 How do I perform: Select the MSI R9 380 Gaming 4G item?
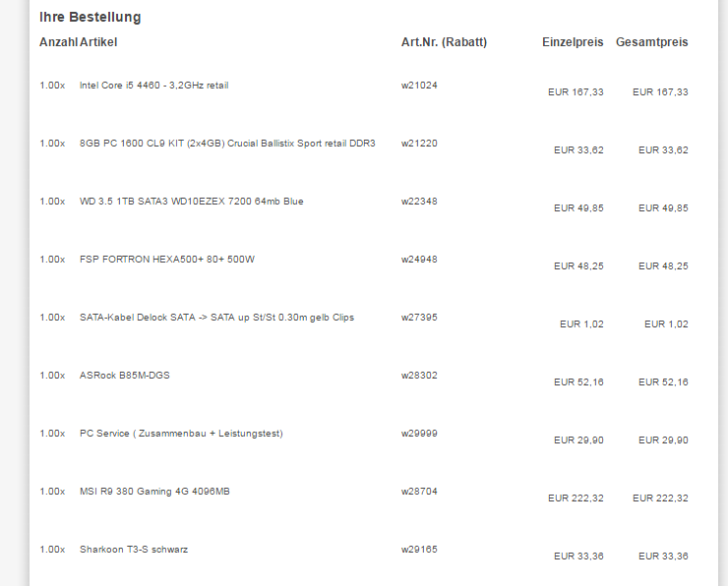(154, 492)
